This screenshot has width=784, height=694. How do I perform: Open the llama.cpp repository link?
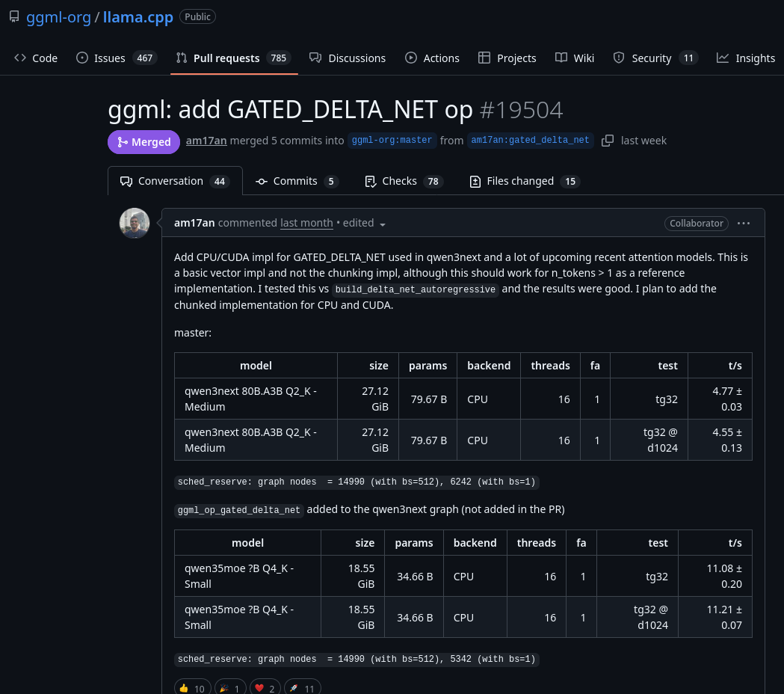(x=138, y=17)
